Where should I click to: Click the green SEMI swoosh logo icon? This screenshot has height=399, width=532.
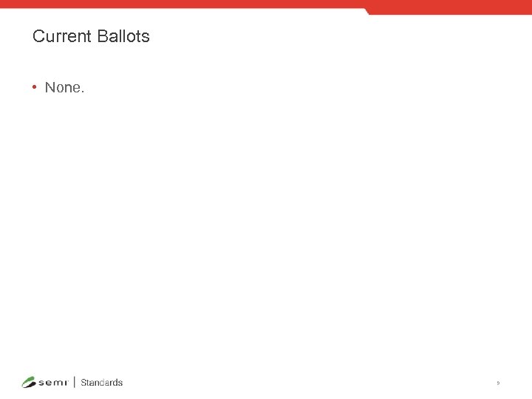(x=29, y=382)
